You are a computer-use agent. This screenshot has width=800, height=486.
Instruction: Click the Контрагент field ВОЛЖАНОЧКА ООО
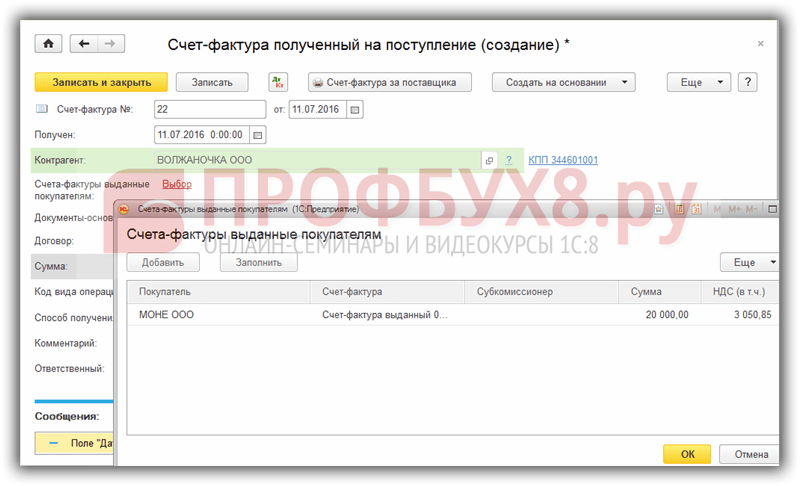point(317,160)
